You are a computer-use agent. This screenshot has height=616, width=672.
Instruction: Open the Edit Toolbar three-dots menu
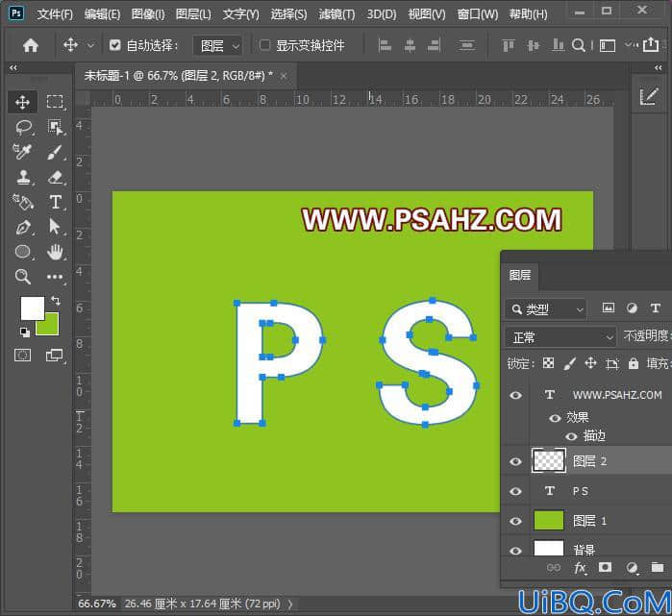(56, 277)
